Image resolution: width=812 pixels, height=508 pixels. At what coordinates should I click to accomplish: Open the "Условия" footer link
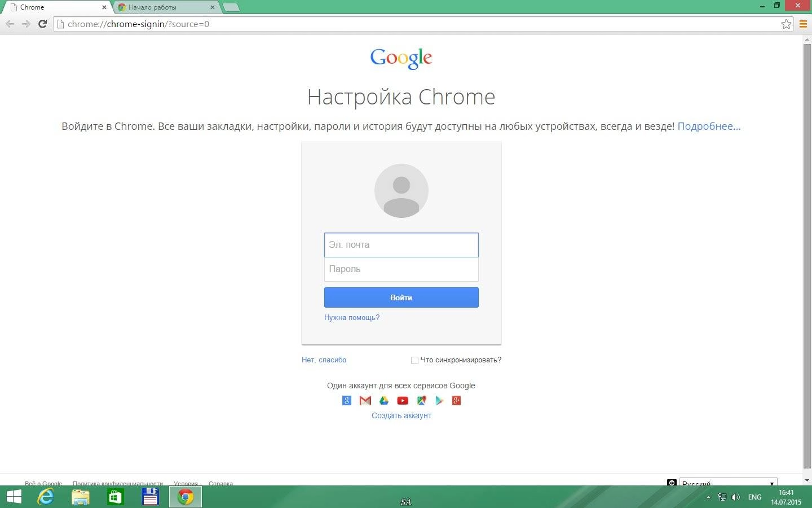(x=186, y=483)
